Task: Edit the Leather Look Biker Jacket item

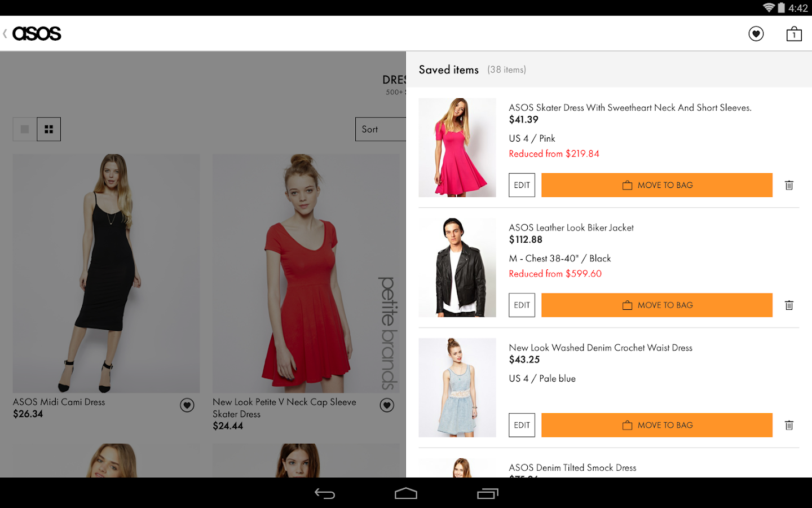Action: click(522, 305)
